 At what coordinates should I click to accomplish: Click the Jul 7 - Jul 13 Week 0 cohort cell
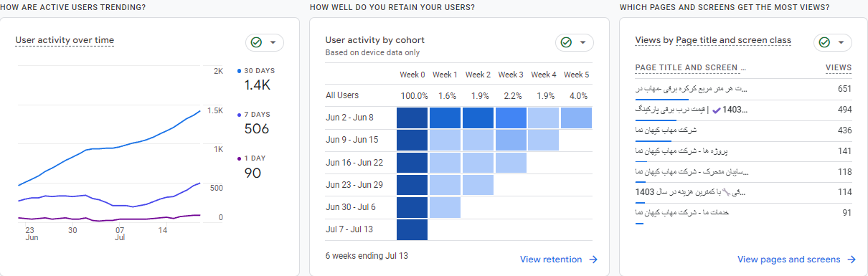412,229
